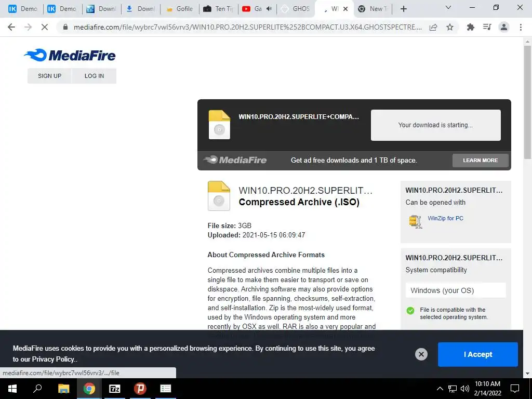Click the LOG IN button
Viewport: 532px width, 399px height.
tap(95, 76)
